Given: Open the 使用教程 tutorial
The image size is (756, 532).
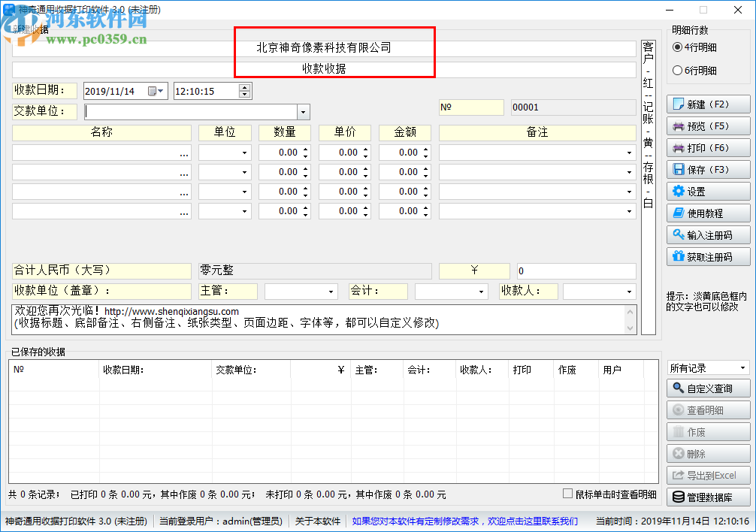Looking at the screenshot, I should pyautogui.click(x=707, y=213).
